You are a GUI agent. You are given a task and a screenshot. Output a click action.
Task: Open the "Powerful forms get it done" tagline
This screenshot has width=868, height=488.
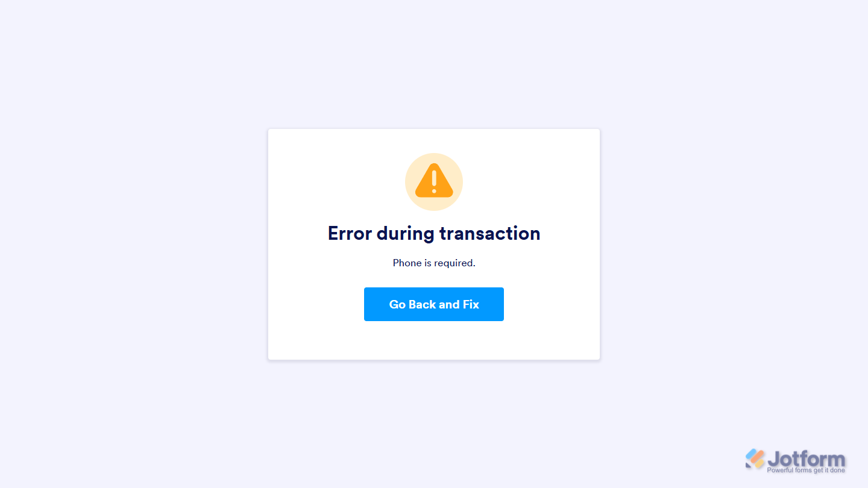point(806,470)
